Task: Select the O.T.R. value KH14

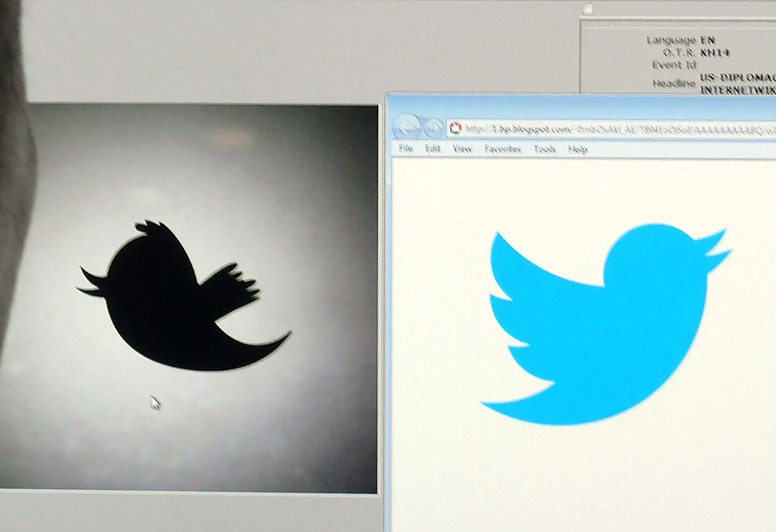Action: coord(714,53)
